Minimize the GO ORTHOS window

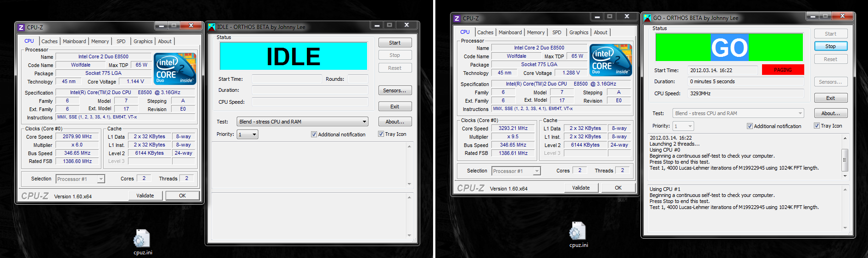pyautogui.click(x=813, y=16)
